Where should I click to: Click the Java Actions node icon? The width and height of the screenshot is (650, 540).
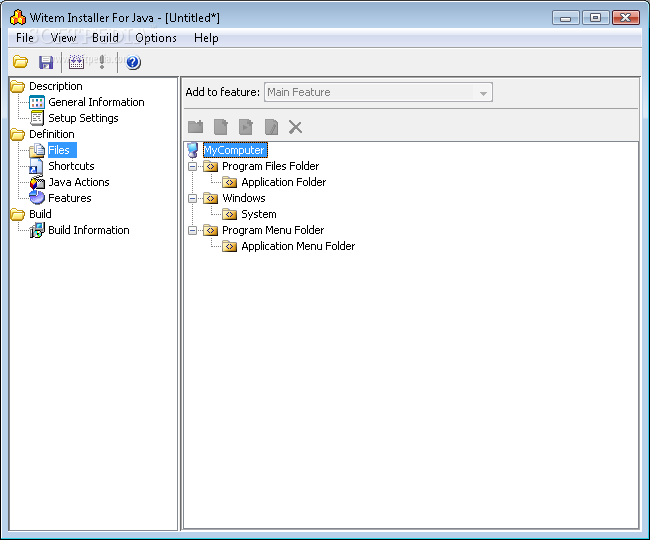click(37, 182)
